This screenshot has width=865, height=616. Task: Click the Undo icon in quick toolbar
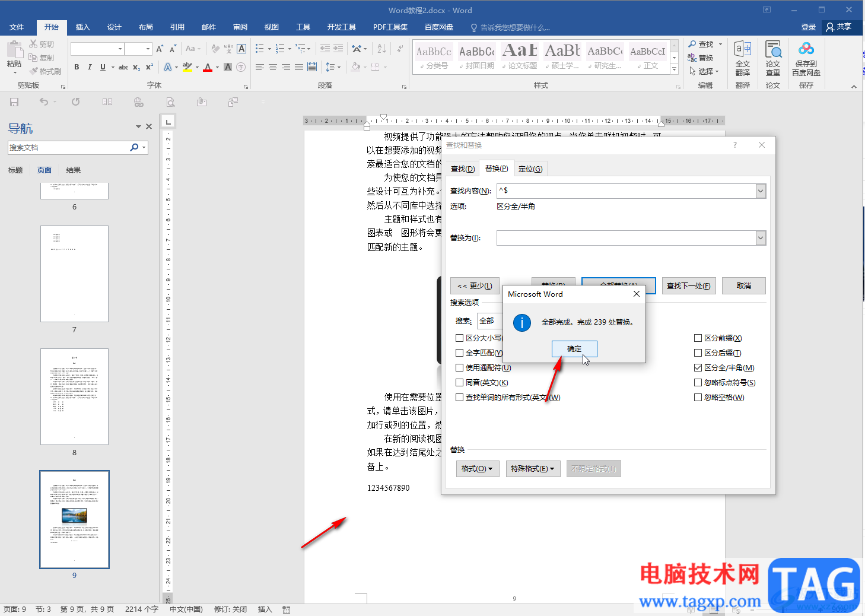pyautogui.click(x=44, y=102)
